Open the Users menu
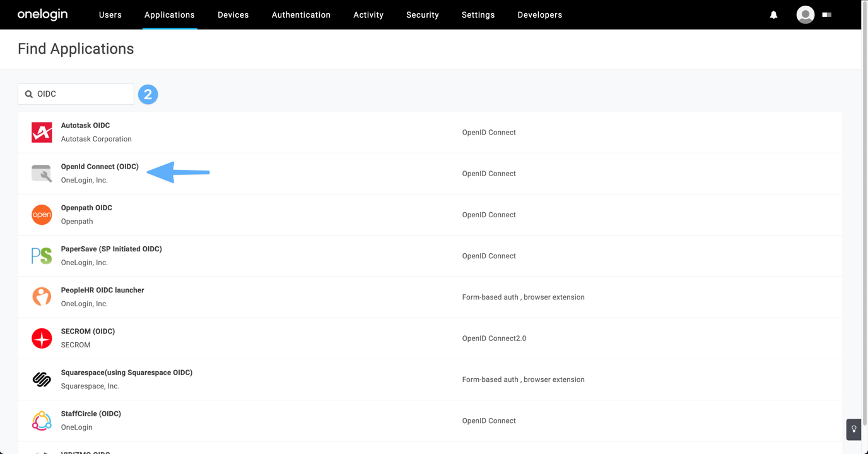The width and height of the screenshot is (868, 454). 110,15
